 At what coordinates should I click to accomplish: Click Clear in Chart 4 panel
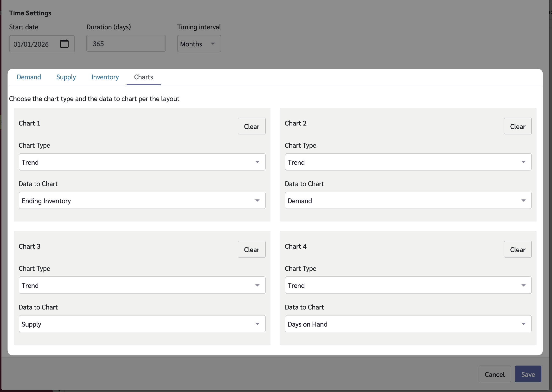pos(517,249)
